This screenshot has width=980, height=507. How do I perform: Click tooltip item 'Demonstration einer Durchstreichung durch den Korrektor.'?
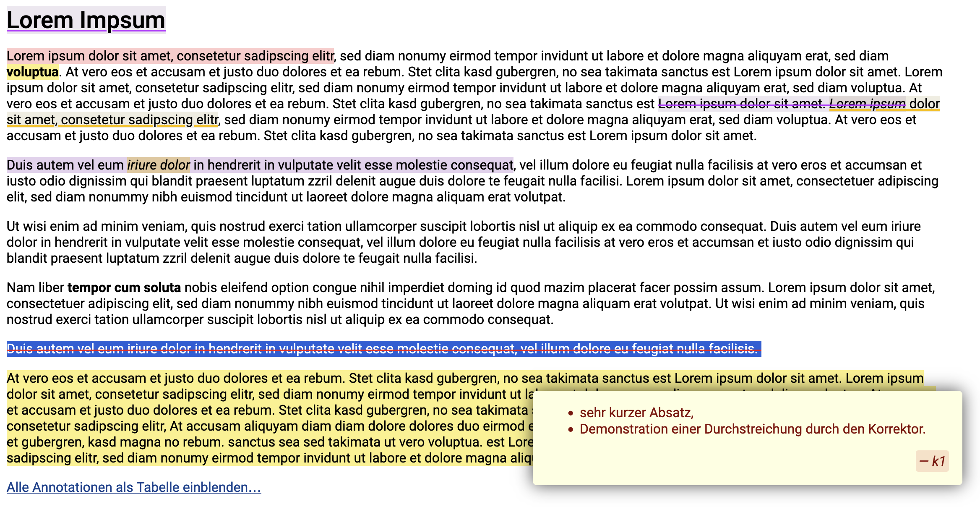coord(753,429)
